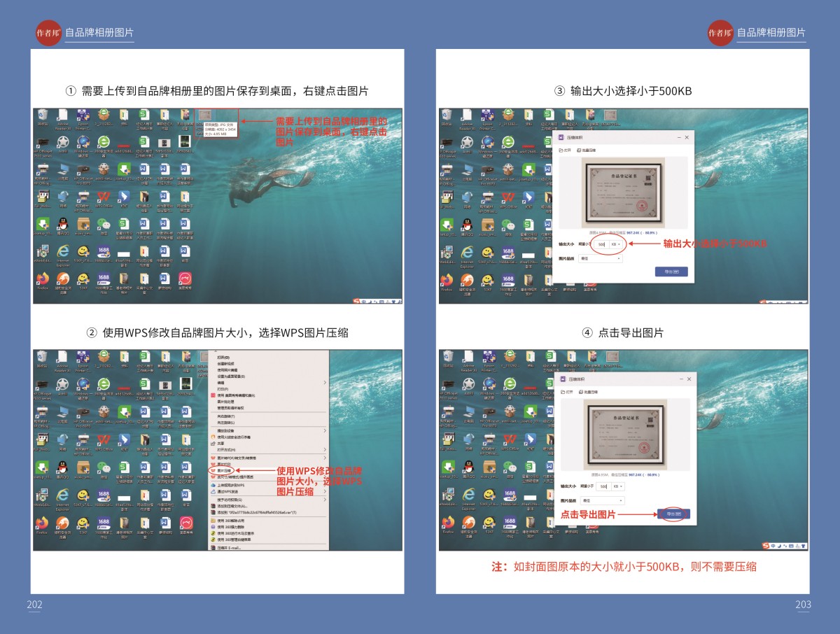Open the Recycle Bin on step ① desktop
This screenshot has width=840, height=634.
[43, 115]
